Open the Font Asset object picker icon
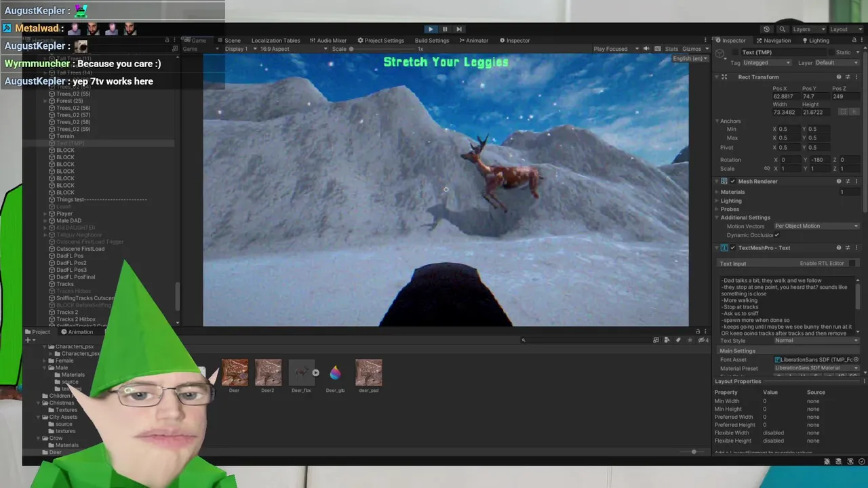 (x=856, y=359)
